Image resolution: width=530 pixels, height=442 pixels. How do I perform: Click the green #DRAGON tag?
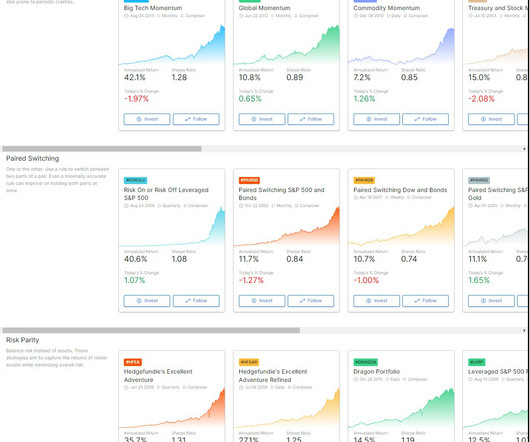pyautogui.click(x=365, y=362)
